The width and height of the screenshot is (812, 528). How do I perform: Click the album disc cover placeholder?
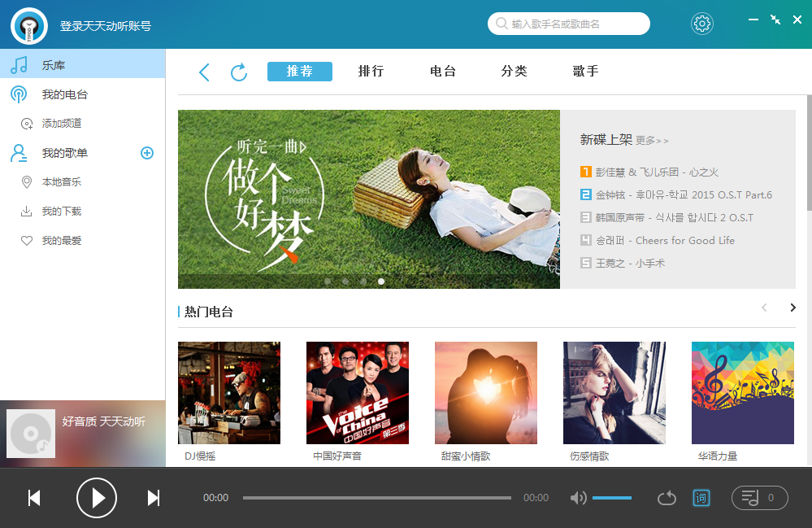pos(31,434)
